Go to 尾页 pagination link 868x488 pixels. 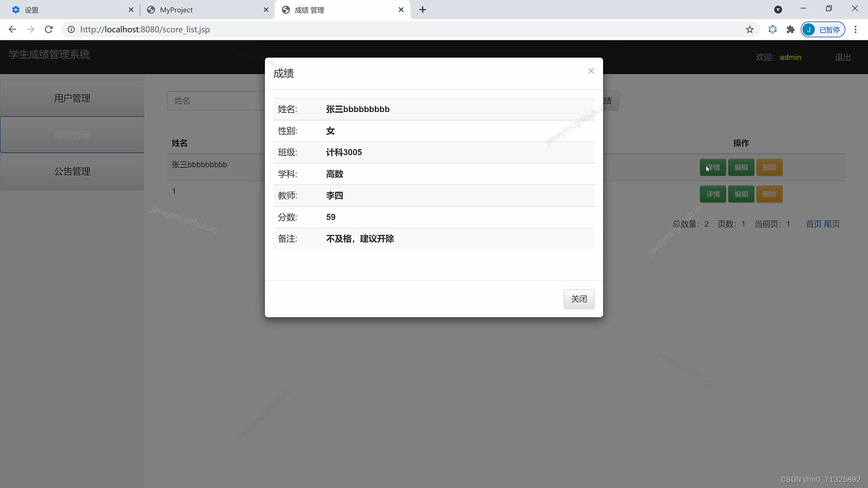pyautogui.click(x=831, y=224)
